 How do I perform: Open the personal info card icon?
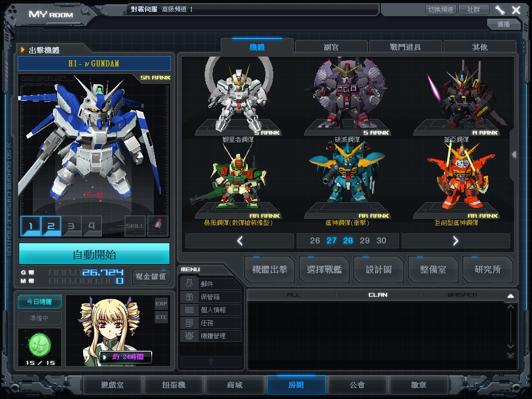pyautogui.click(x=190, y=310)
